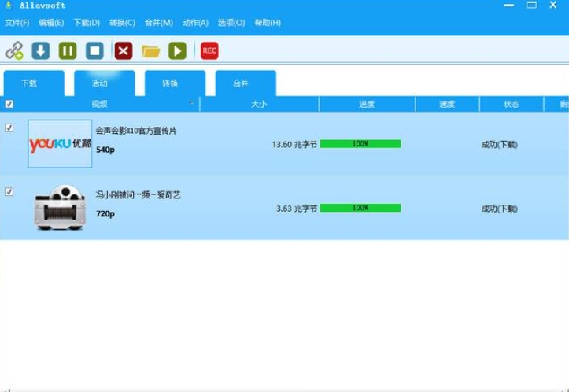569x392 pixels.
Task: Toggle the select-all checkbox in header
Action: 9,104
